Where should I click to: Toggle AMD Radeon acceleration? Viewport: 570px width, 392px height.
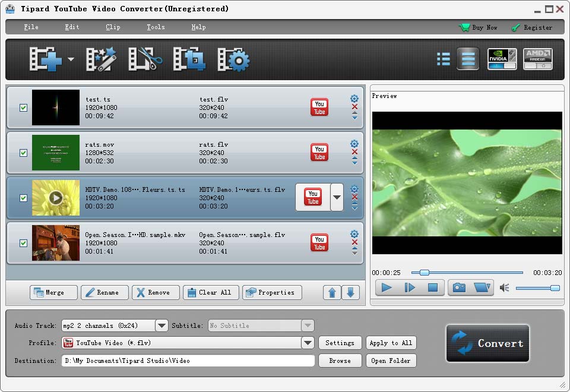coord(538,59)
